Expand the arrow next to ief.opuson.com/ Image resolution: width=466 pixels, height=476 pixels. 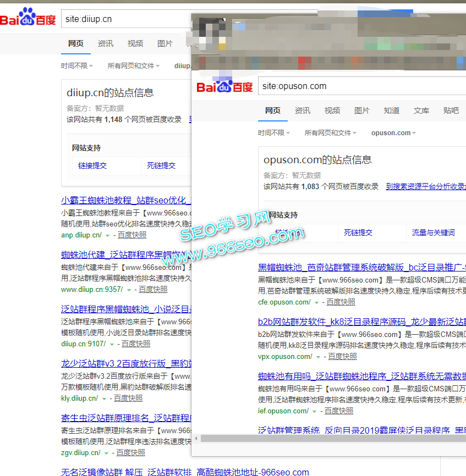coord(314,411)
